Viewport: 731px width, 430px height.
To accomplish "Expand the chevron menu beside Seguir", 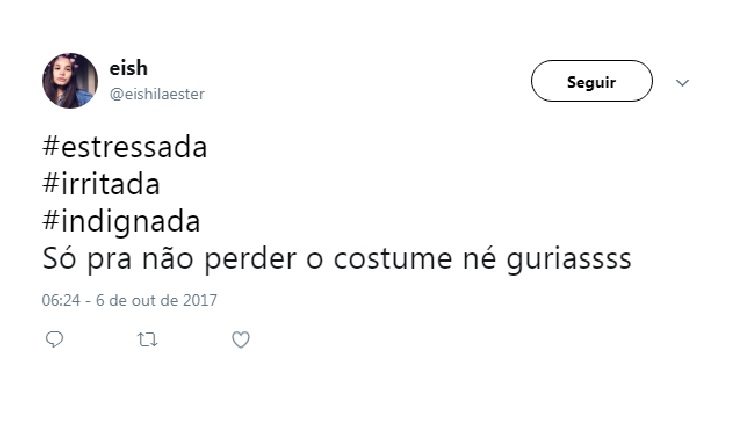I will coord(682,83).
